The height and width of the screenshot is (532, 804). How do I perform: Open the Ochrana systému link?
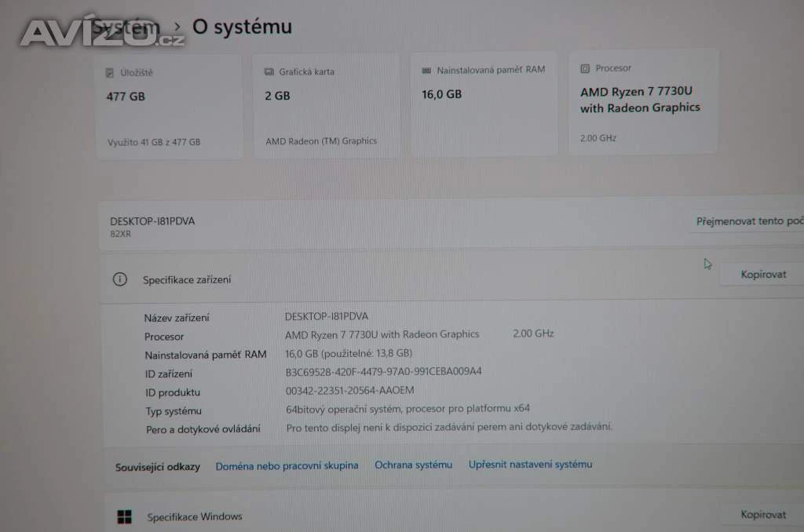pyautogui.click(x=413, y=465)
